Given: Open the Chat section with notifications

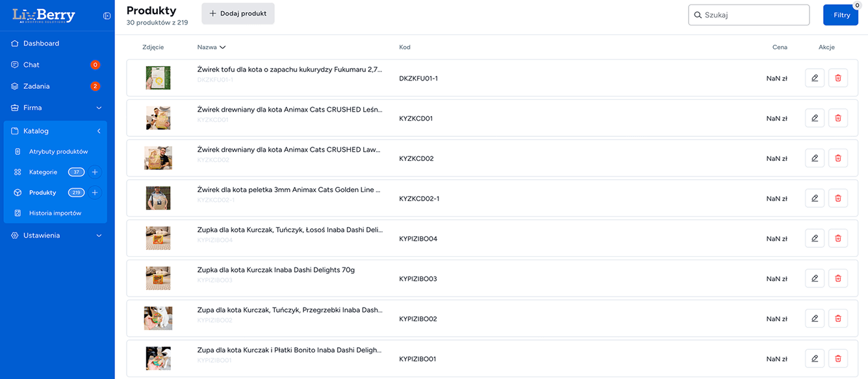Looking at the screenshot, I should coord(31,64).
